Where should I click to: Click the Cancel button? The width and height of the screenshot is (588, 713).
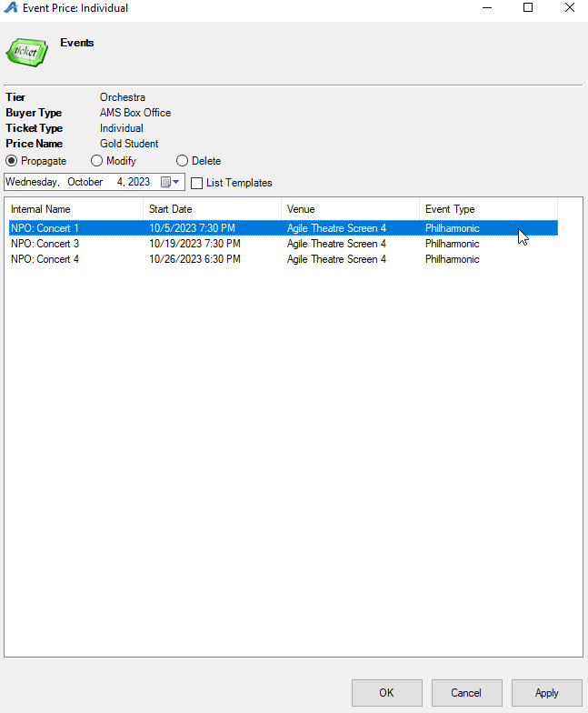(467, 693)
